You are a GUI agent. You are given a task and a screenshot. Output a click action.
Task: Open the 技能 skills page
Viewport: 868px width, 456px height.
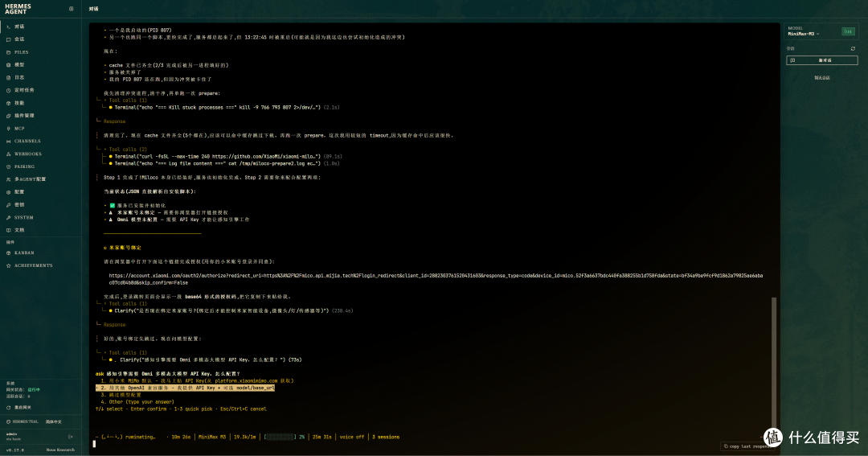[40, 103]
